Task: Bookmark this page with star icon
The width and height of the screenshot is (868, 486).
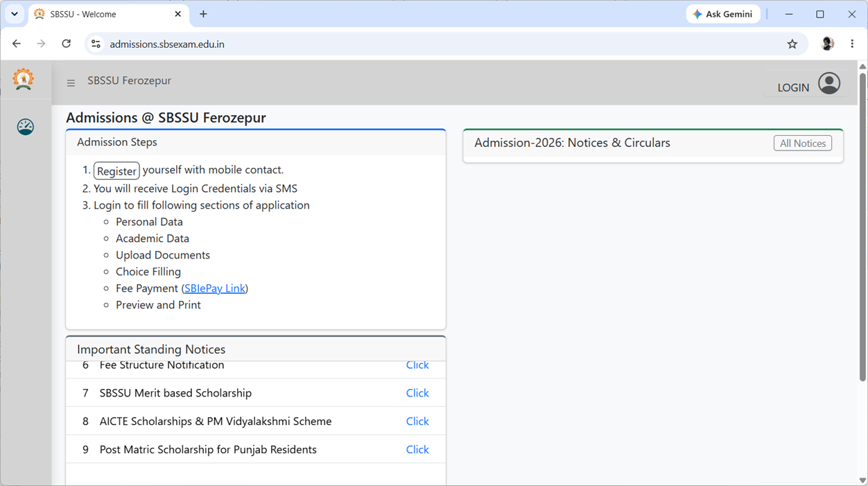Action: coord(792,44)
